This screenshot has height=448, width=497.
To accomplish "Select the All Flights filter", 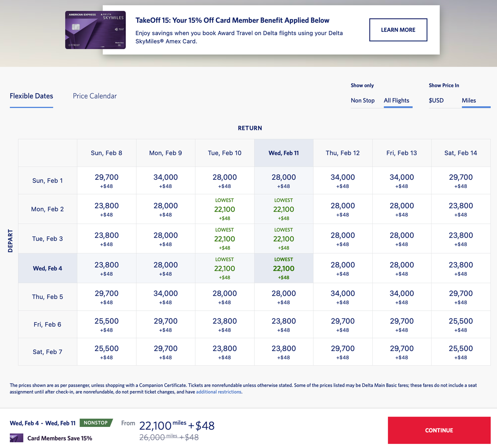I will [396, 101].
